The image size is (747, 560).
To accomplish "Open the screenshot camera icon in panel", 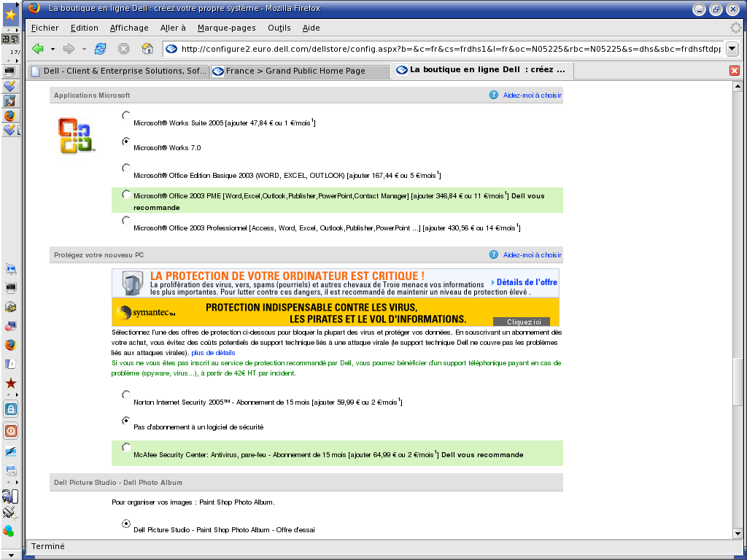I will pyautogui.click(x=10, y=470).
